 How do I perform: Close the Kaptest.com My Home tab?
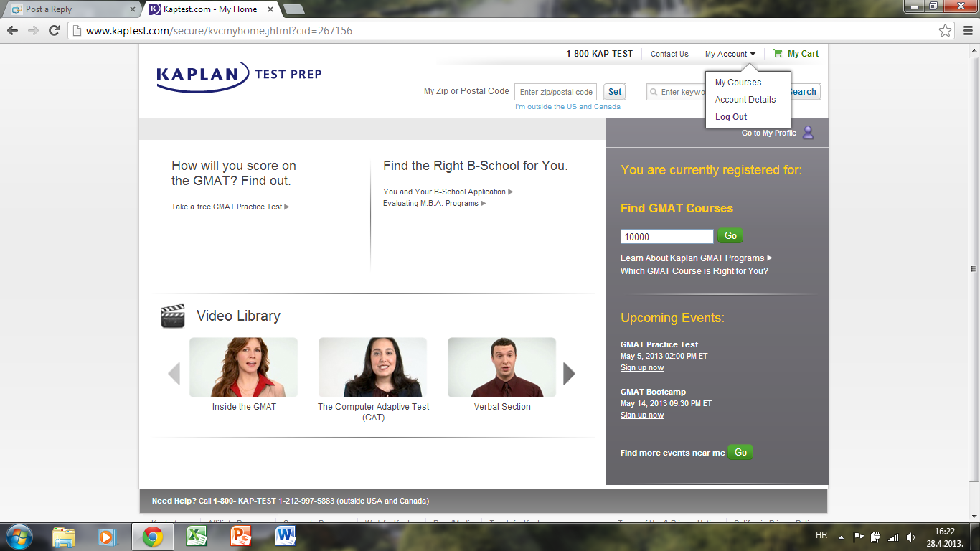click(x=270, y=9)
